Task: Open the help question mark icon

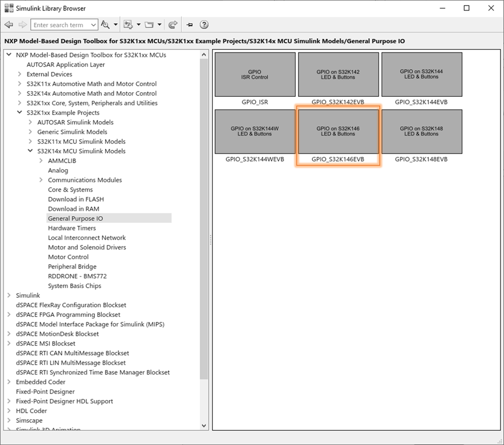Action: [x=204, y=25]
